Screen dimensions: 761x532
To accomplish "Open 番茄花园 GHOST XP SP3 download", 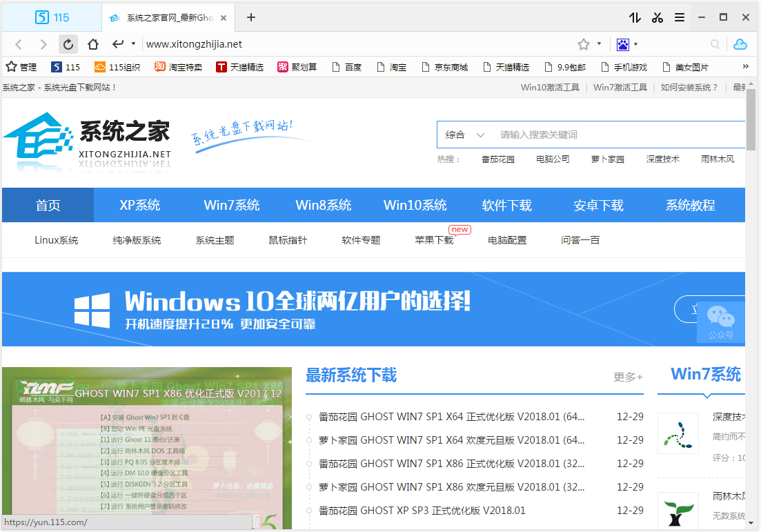I will tap(422, 511).
